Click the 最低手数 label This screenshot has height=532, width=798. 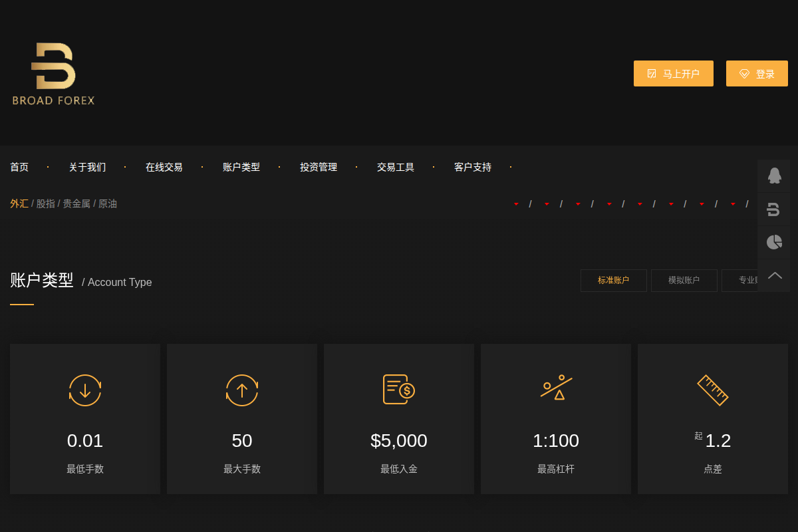[x=85, y=469]
